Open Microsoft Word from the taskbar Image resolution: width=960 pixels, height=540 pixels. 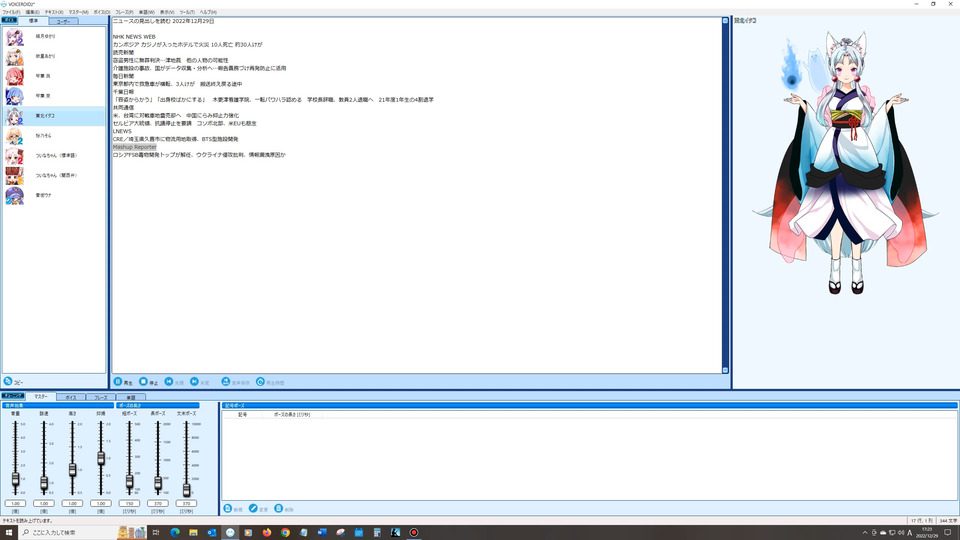[x=322, y=533]
